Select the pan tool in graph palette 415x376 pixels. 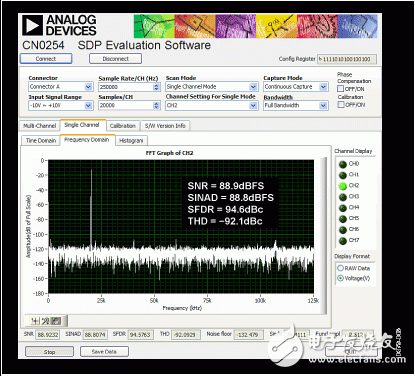(56, 321)
